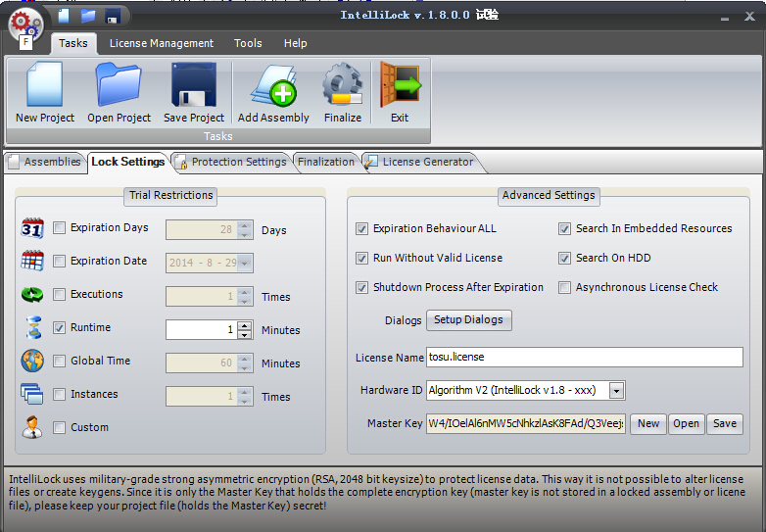
Task: Click the License Name input field
Action: [x=584, y=357]
